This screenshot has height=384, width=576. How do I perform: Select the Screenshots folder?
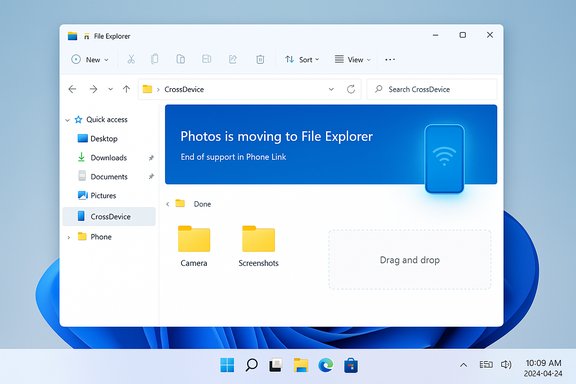258,246
